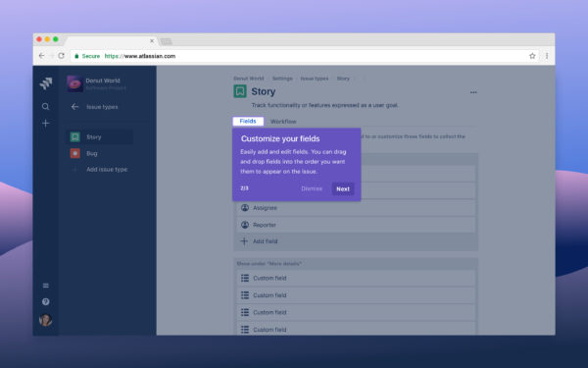Switch to the Workflow tab
The height and width of the screenshot is (368, 588).
click(283, 122)
